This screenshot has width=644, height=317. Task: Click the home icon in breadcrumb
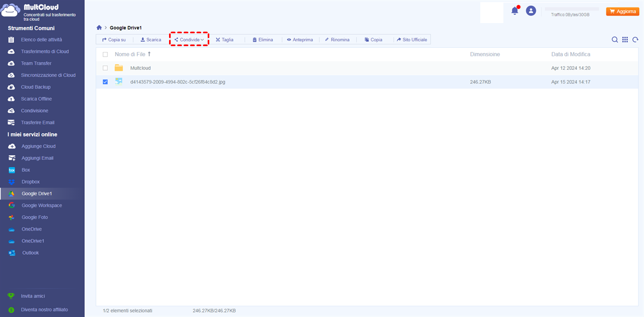[x=99, y=27]
